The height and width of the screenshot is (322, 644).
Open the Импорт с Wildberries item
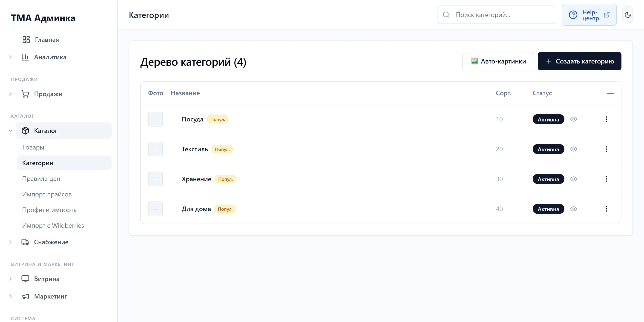[x=53, y=225]
